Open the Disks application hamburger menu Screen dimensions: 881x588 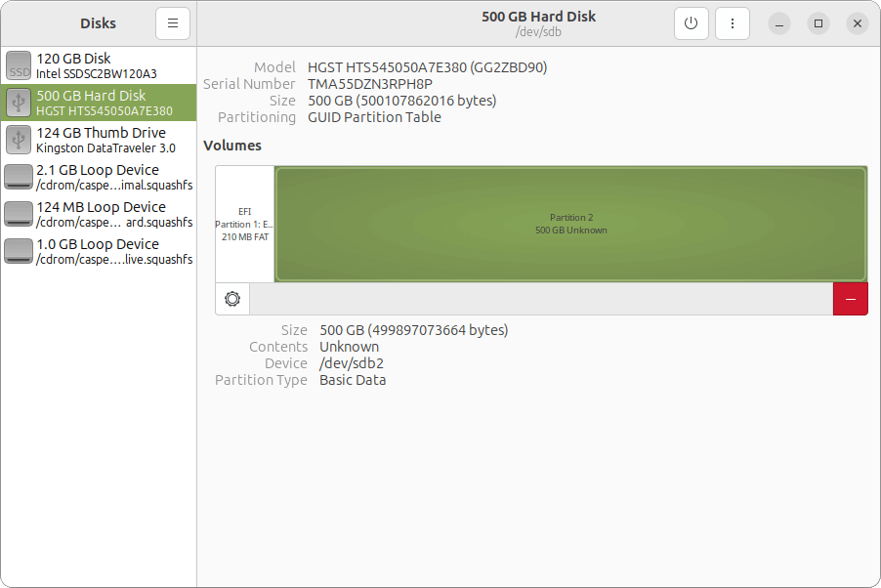172,23
